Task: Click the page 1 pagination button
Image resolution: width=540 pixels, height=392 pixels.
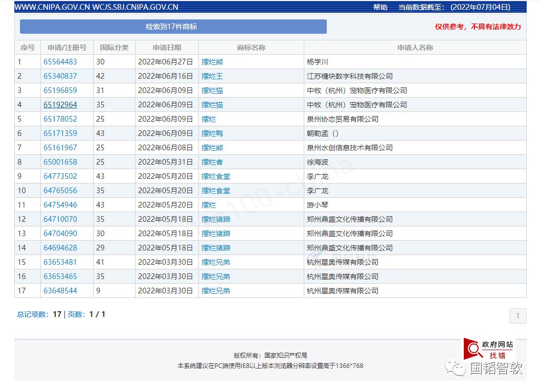Action: 517,316
